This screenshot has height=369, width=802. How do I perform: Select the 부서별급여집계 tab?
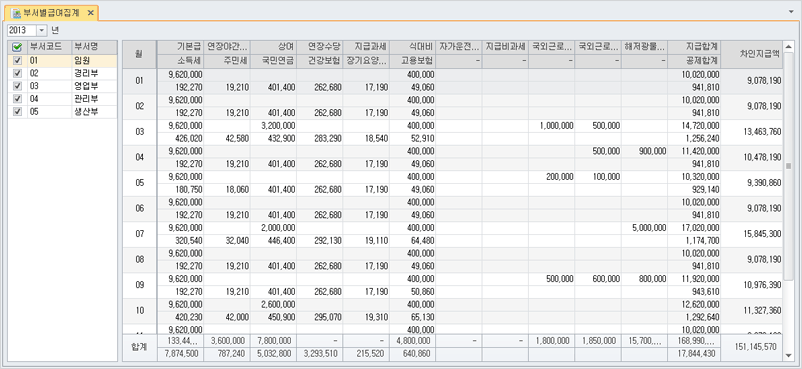click(x=51, y=13)
